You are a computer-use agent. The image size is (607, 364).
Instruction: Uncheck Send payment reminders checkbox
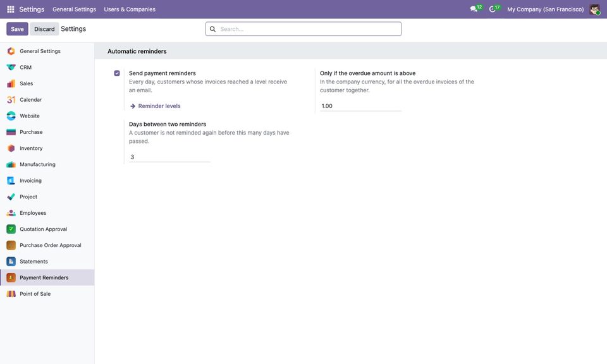tap(117, 73)
